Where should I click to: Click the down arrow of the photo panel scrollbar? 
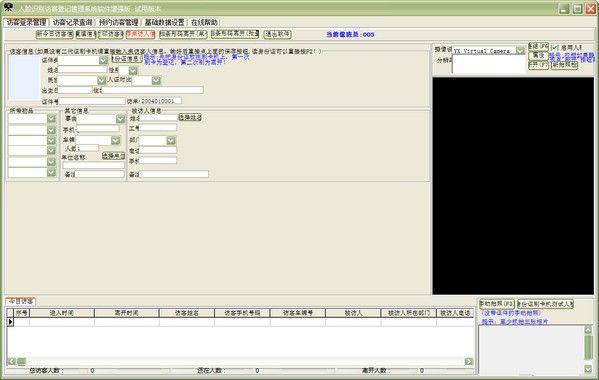[588, 369]
